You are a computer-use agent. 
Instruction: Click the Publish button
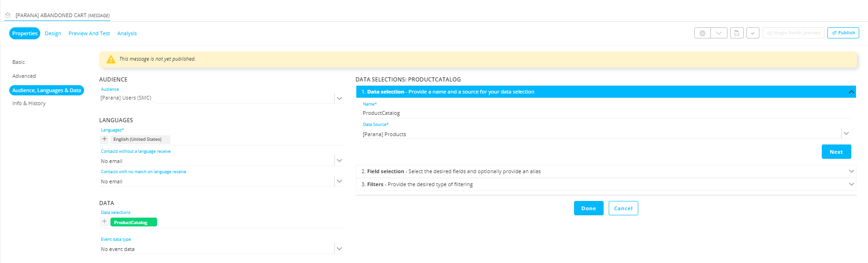[x=843, y=33]
